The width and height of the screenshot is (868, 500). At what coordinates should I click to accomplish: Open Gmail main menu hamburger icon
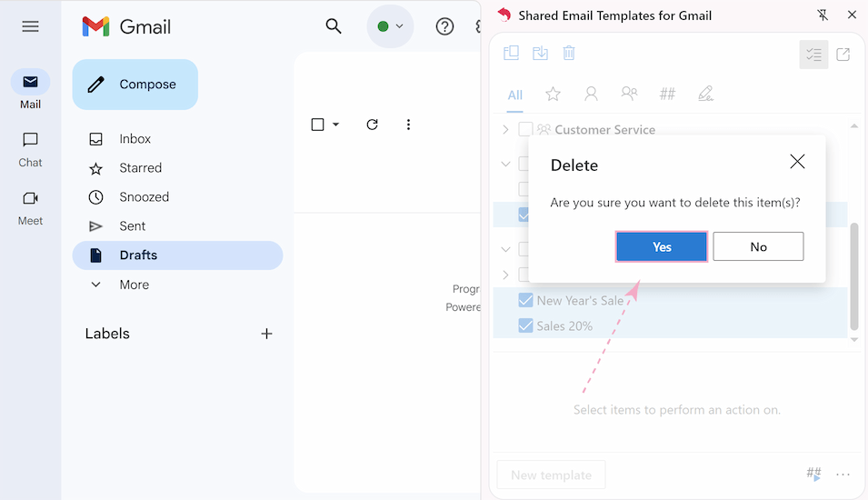click(30, 26)
